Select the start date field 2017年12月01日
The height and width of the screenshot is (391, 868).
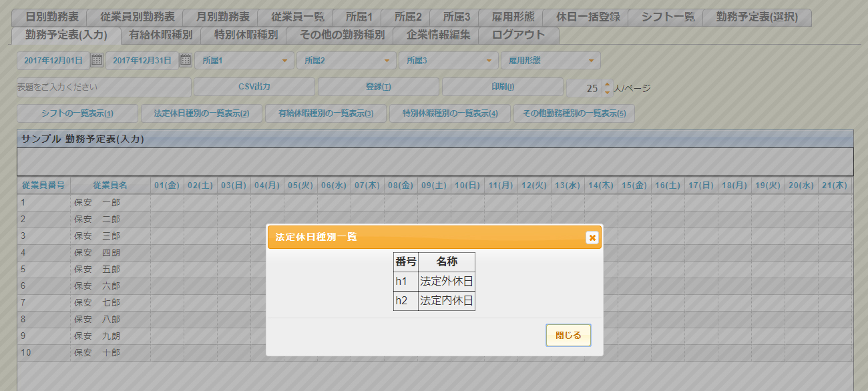pos(53,61)
